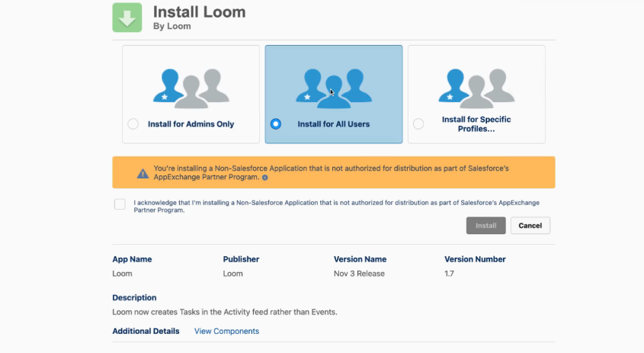Click the Install button

486,226
